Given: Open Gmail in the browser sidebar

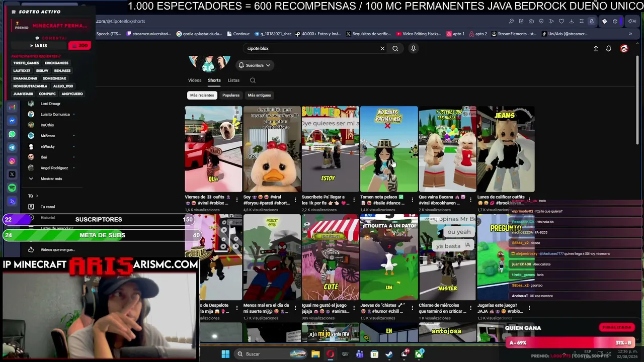Looking at the screenshot, I should pyautogui.click(x=13, y=107).
